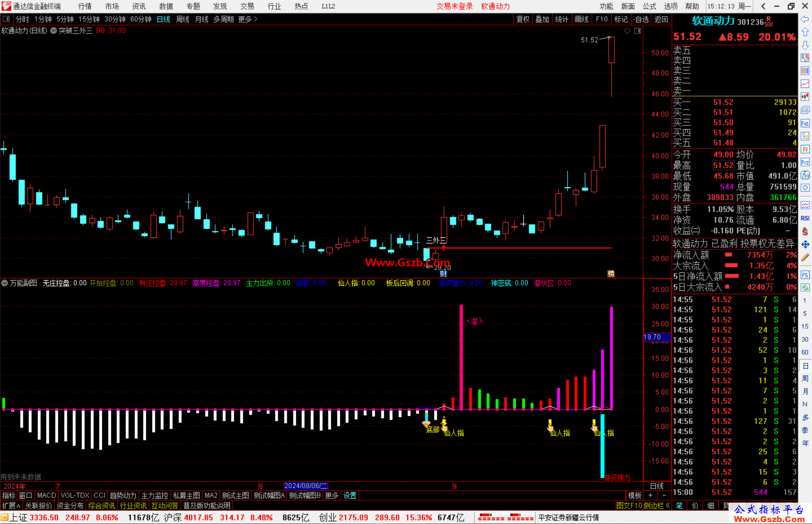Click the chart window layout icon near top-right of chart
The height and width of the screenshot is (524, 812).
point(638,31)
